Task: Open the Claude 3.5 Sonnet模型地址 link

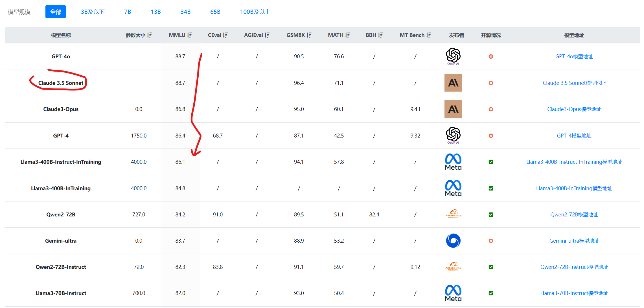Action: click(574, 83)
